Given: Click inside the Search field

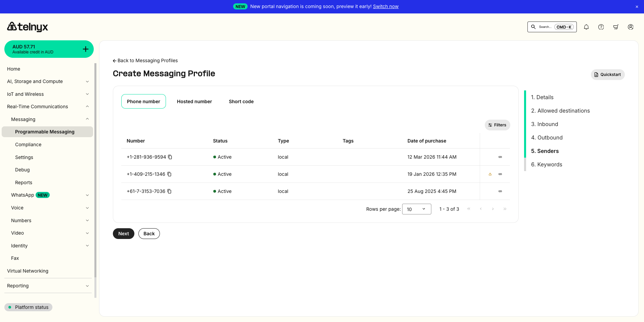Looking at the screenshot, I should [546, 27].
